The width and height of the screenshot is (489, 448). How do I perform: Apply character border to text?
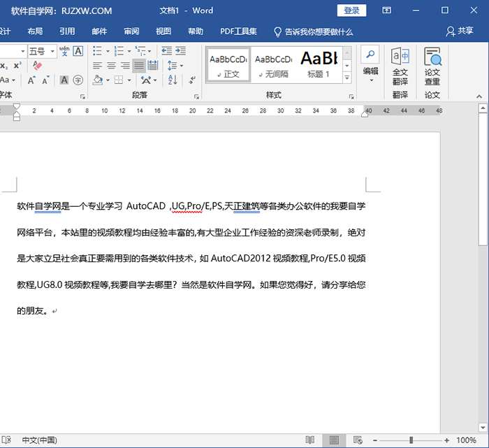(x=78, y=51)
